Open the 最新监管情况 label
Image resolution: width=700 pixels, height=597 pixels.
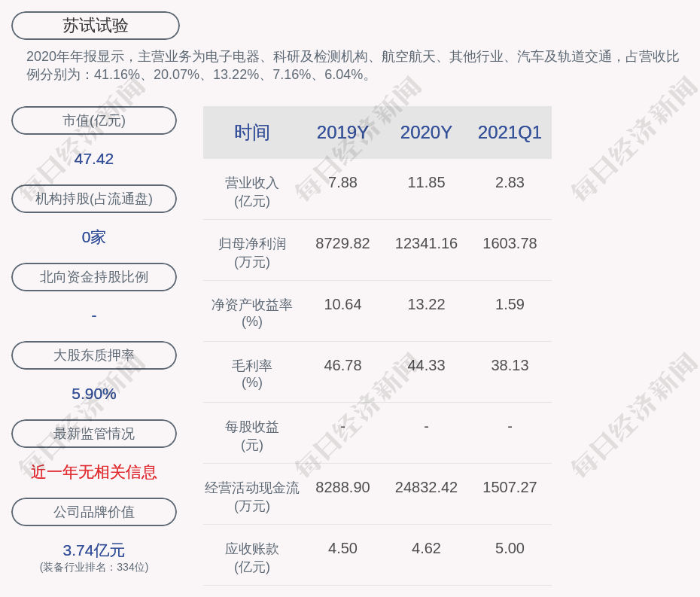(x=94, y=434)
